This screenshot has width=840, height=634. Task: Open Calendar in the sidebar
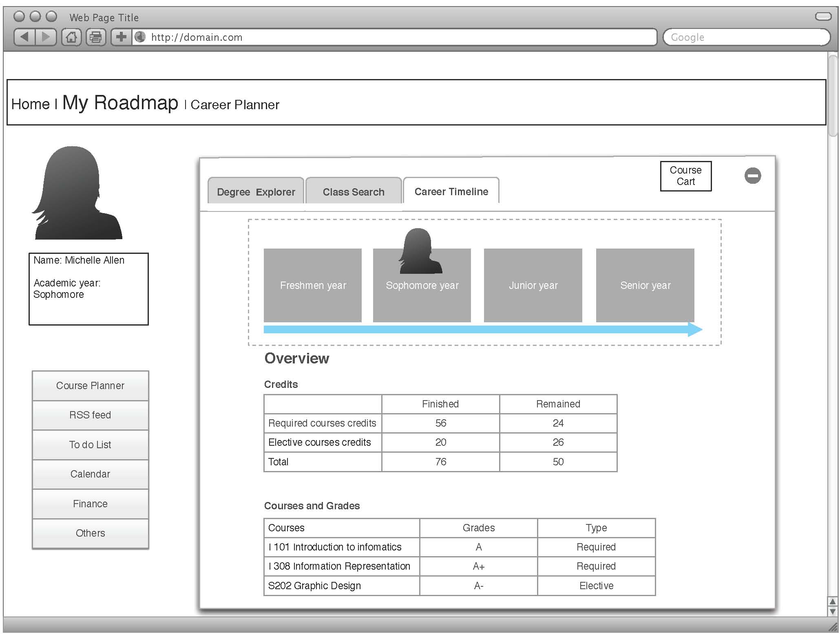pos(90,474)
